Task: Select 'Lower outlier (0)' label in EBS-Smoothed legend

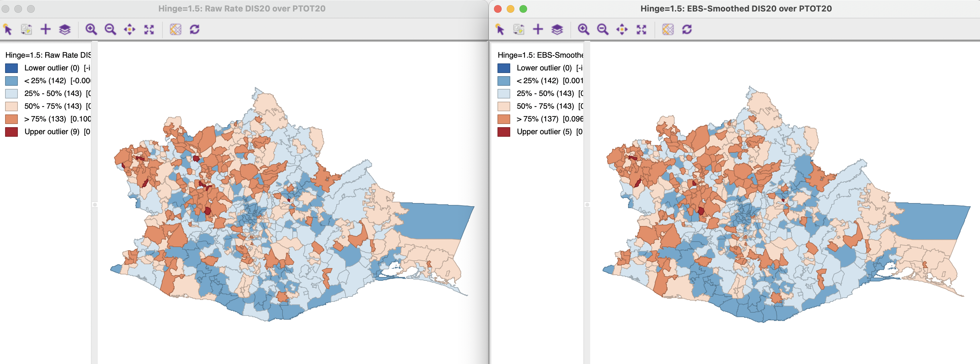Action: tap(544, 68)
